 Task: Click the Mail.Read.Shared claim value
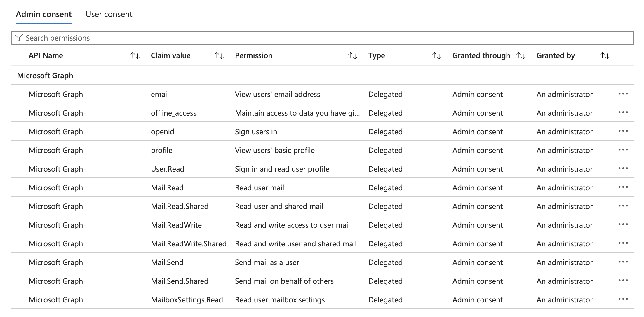180,206
